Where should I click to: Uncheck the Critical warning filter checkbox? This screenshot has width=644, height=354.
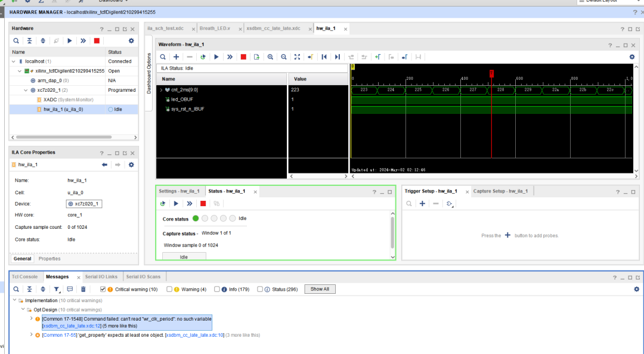pyautogui.click(x=103, y=290)
